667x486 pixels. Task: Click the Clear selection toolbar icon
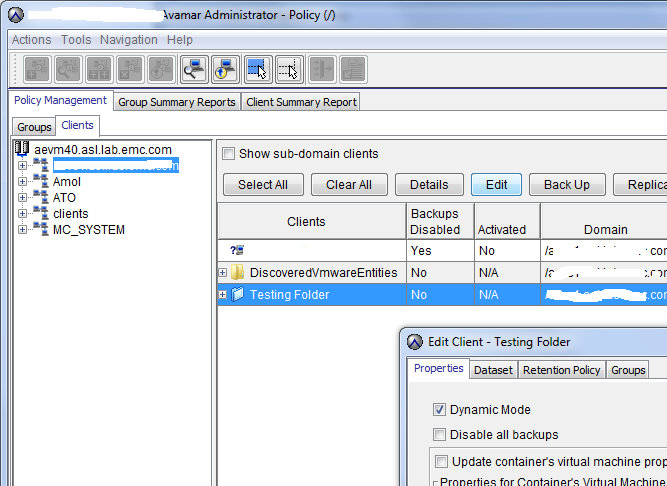tap(289, 69)
